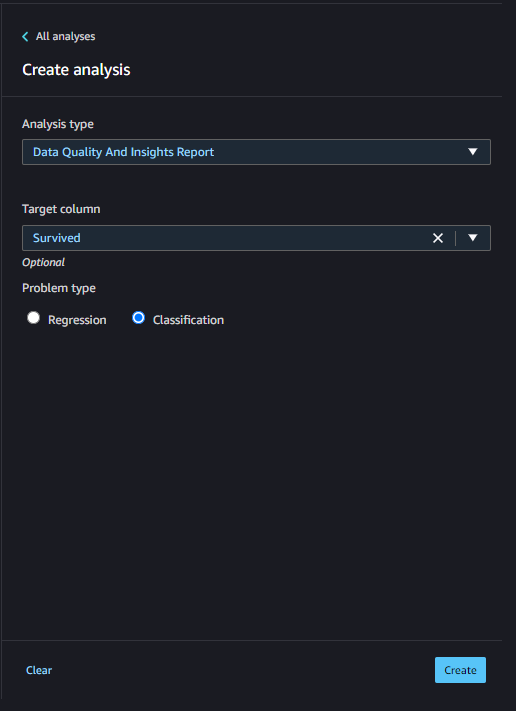This screenshot has height=711, width=516.
Task: Go back to All analyses
Action: (65, 36)
